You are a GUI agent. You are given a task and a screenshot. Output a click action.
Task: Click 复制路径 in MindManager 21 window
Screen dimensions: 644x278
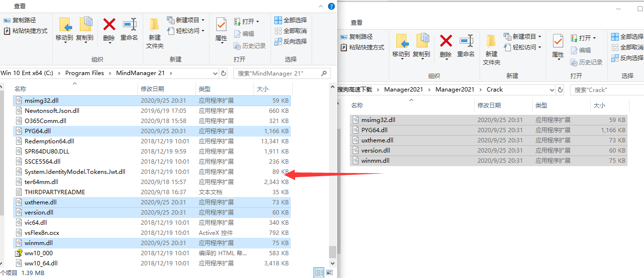pyautogui.click(x=20, y=20)
